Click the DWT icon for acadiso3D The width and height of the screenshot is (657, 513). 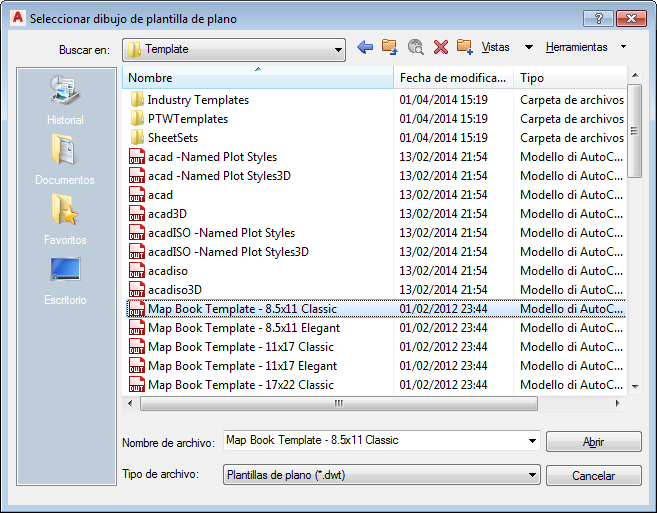pyautogui.click(x=137, y=290)
